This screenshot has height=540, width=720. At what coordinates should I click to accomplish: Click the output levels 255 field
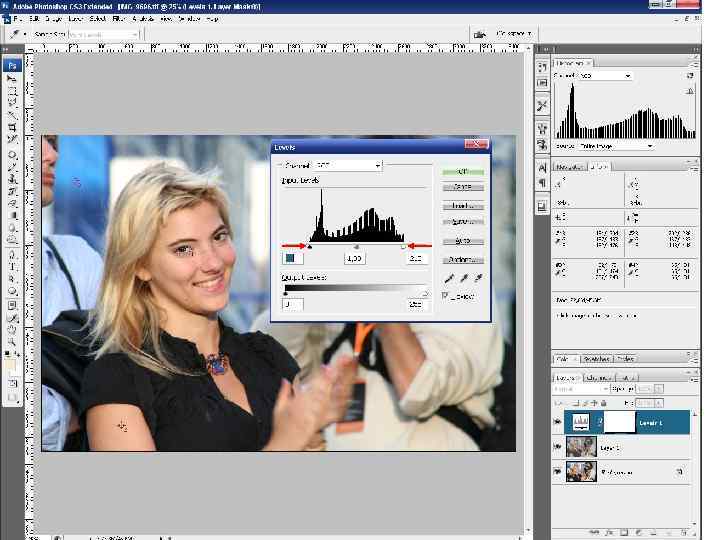(x=417, y=304)
